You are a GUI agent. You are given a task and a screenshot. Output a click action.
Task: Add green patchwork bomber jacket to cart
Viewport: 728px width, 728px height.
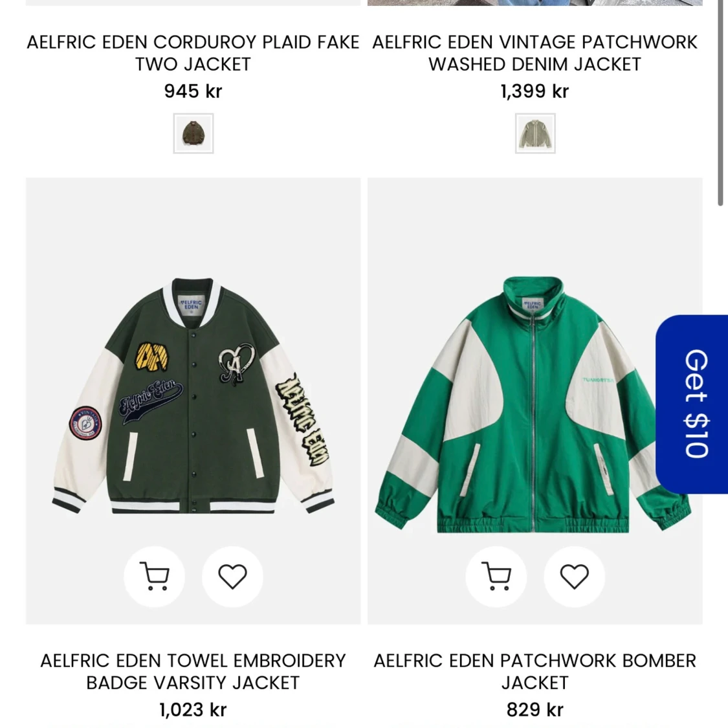pos(496,576)
